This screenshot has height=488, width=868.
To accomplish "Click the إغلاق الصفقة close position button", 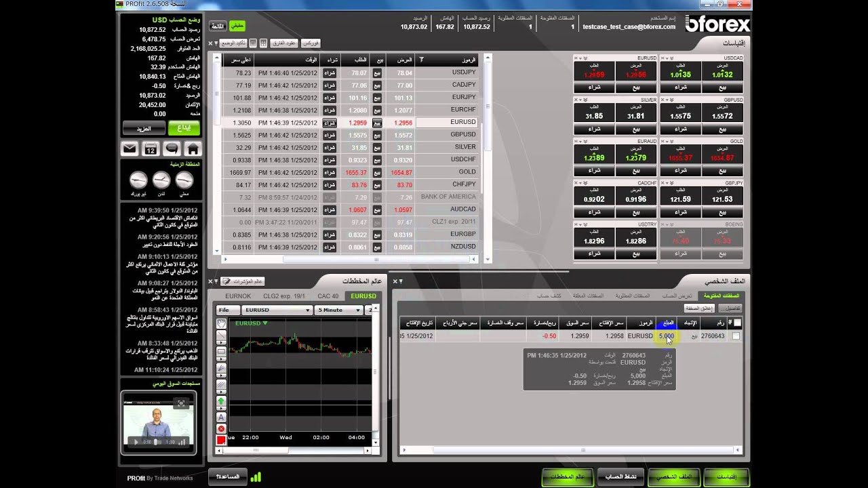I will click(x=698, y=308).
